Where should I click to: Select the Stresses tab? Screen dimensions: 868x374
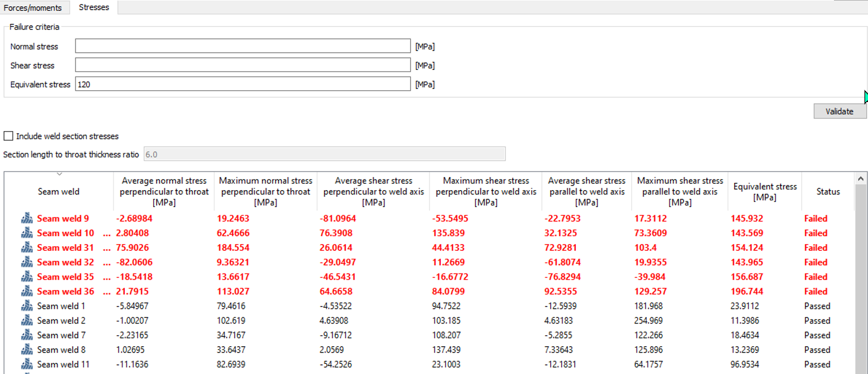click(94, 7)
